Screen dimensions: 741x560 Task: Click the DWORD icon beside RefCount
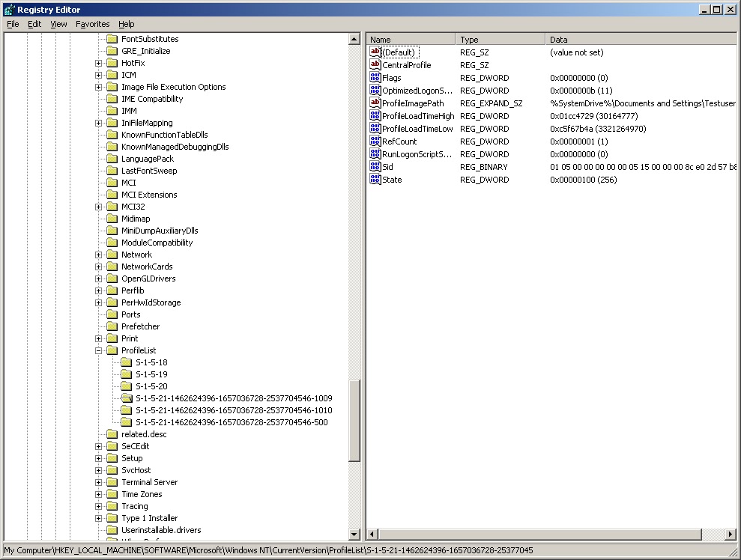point(375,141)
